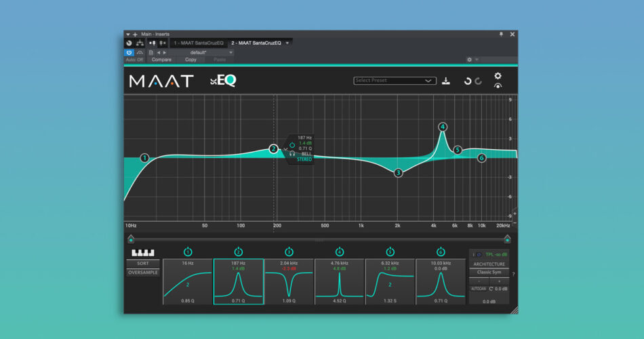Toggle the plugin bypass power button
Viewport: 644px width, 339px height.
tap(129, 52)
